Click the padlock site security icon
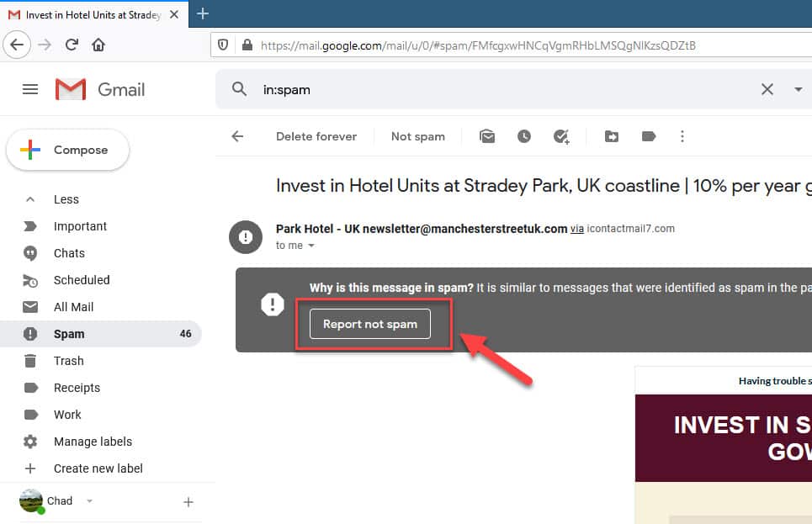Image resolution: width=812 pixels, height=524 pixels. point(247,45)
